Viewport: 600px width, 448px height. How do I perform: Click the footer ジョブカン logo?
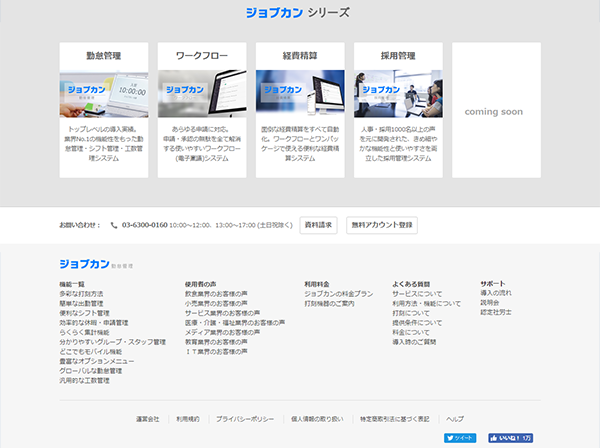[x=96, y=264]
